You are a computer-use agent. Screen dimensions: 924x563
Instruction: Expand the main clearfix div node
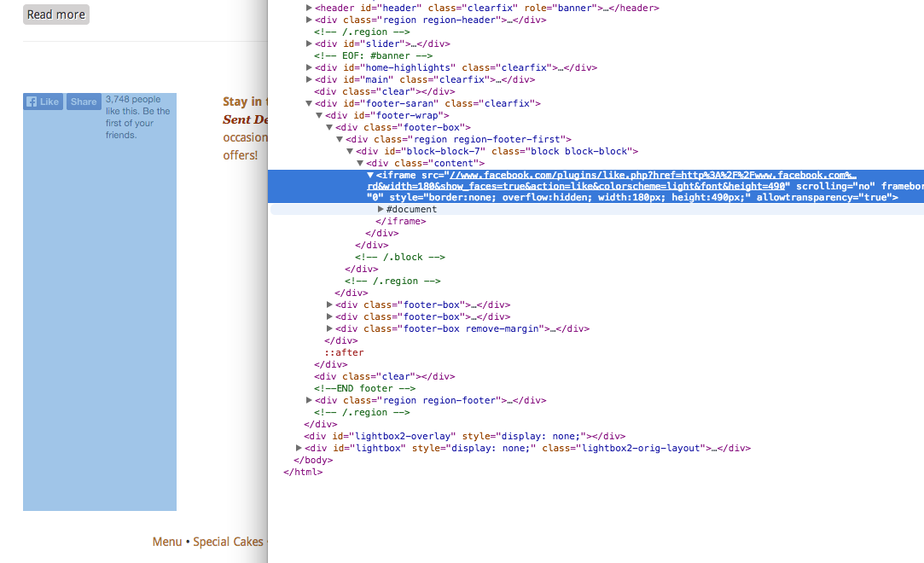[309, 79]
